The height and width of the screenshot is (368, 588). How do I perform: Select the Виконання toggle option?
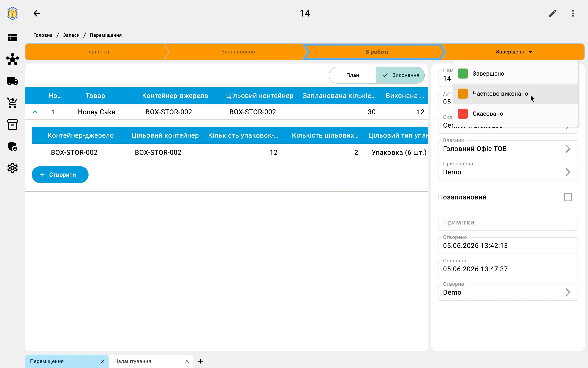point(400,75)
